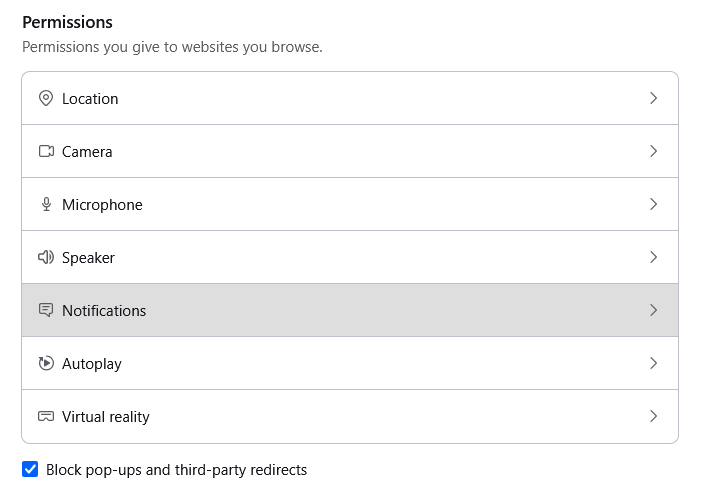Click the Notifications speech-bubble icon

[x=45, y=311]
